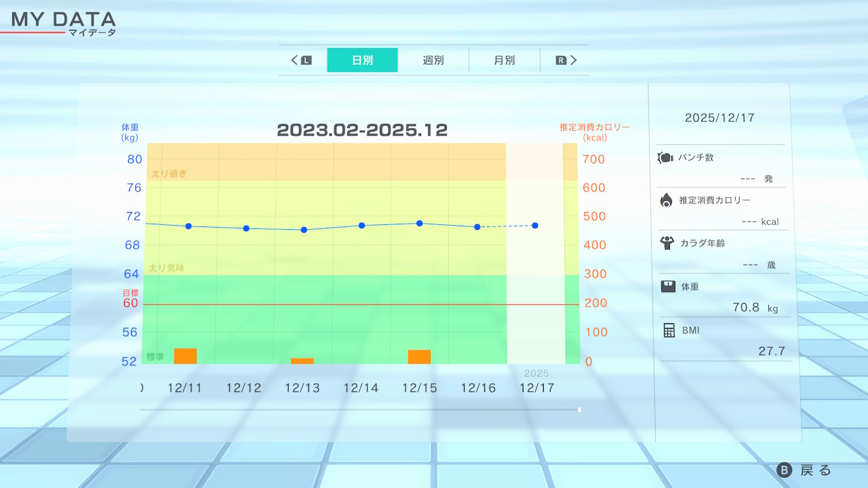
Task: Click the orange calorie bar for 12/11
Action: pos(185,356)
